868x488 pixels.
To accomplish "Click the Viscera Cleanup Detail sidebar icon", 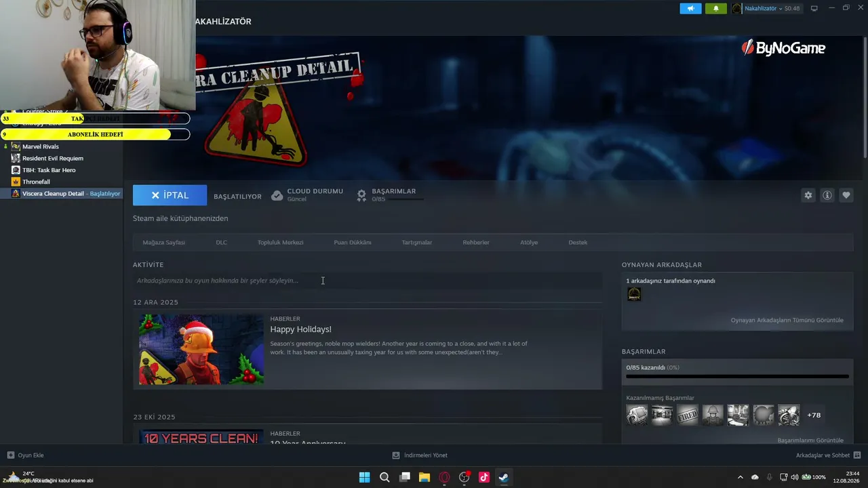I will (x=16, y=194).
